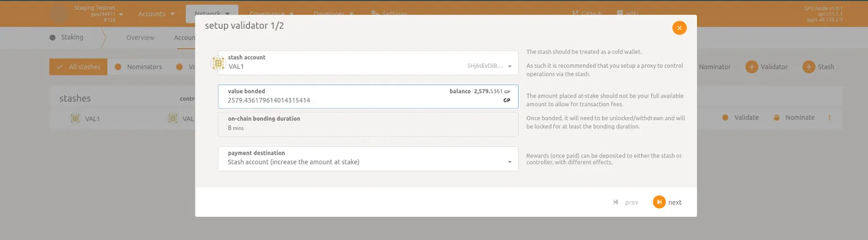
Task: Click the stashes table header
Action: [75, 98]
